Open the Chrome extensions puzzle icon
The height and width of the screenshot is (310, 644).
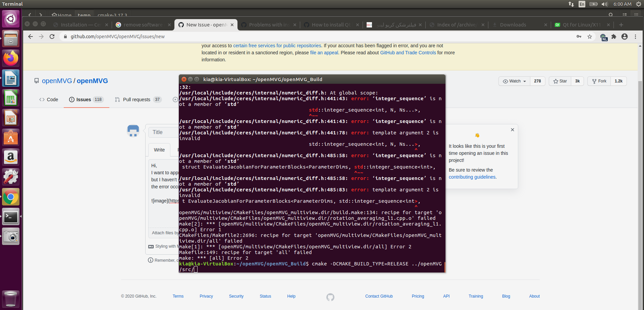614,37
